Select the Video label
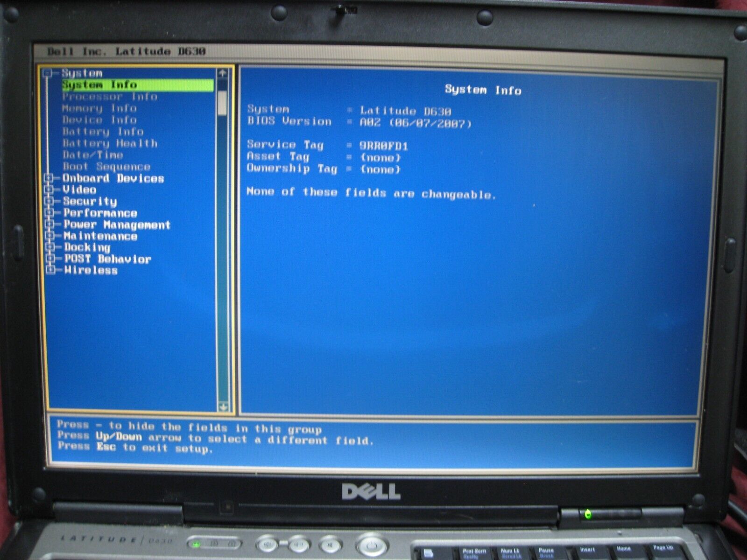Image resolution: width=747 pixels, height=560 pixels. click(x=80, y=189)
